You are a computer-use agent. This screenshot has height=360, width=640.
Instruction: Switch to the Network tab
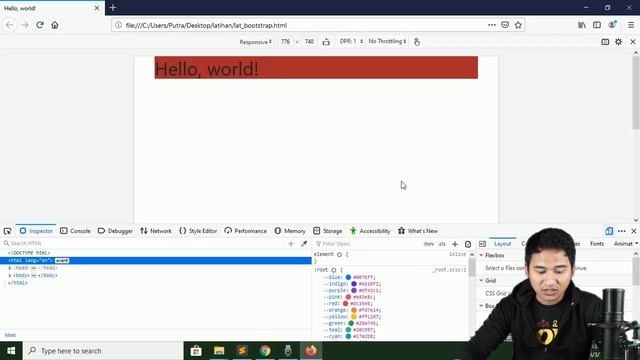[156, 231]
